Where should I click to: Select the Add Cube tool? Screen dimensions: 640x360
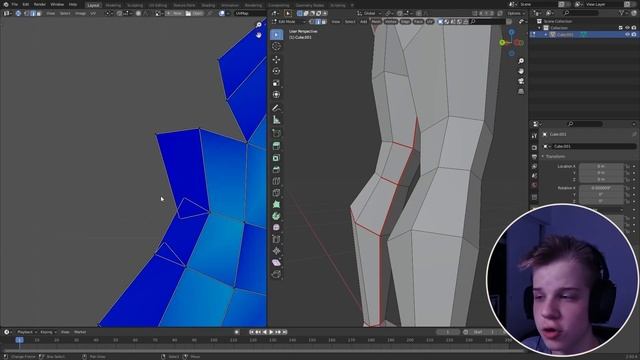pyautogui.click(x=276, y=133)
